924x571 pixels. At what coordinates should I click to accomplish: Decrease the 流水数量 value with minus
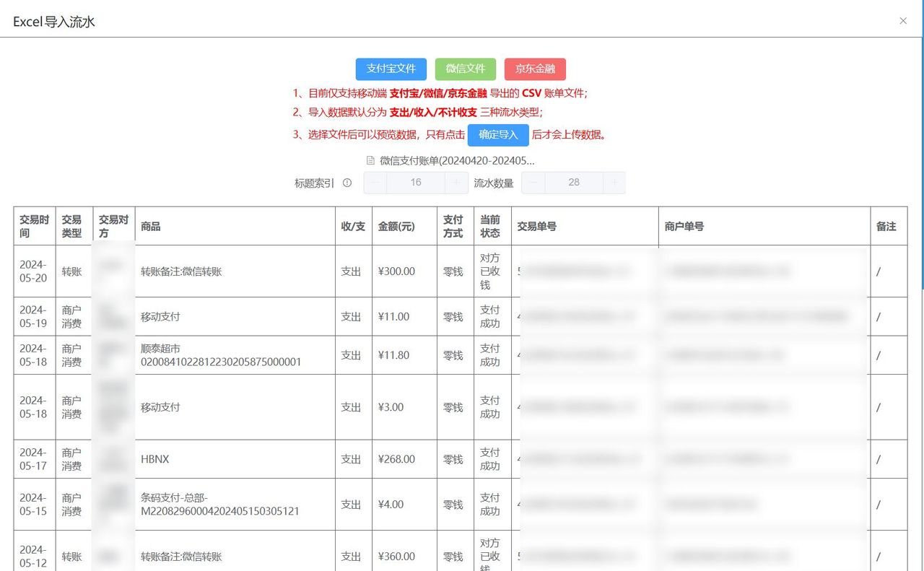pyautogui.click(x=533, y=183)
